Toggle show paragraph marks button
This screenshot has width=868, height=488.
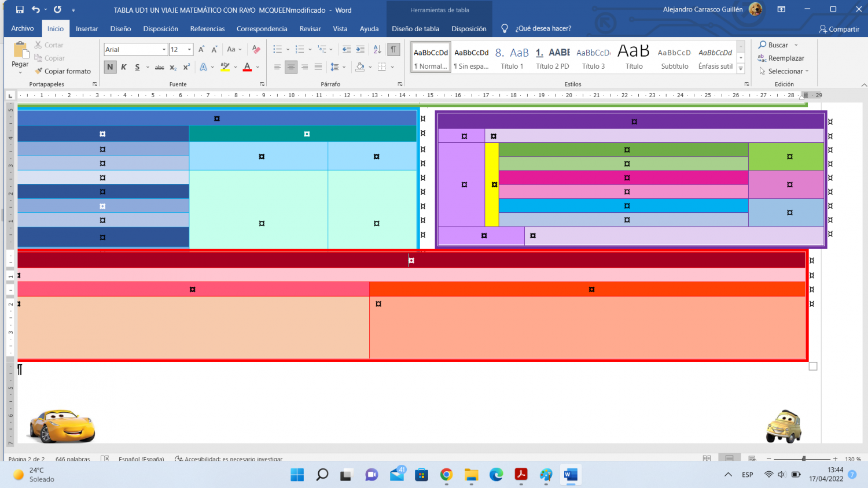point(393,50)
